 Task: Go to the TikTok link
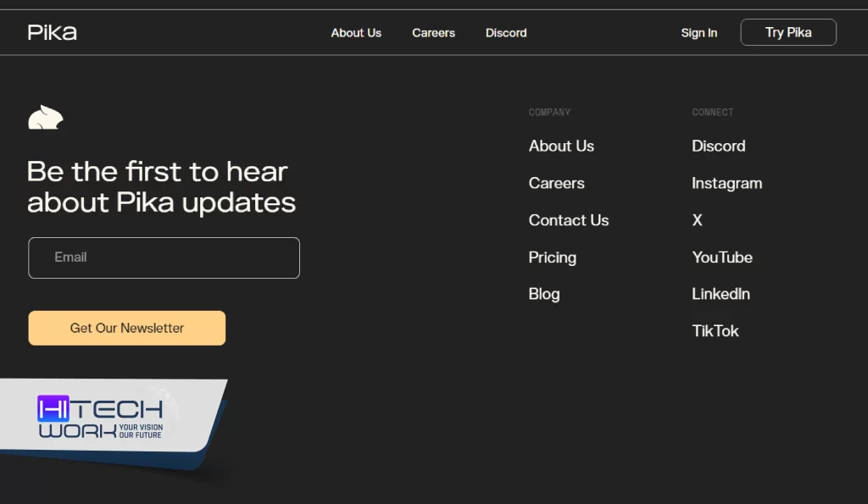[x=715, y=331]
